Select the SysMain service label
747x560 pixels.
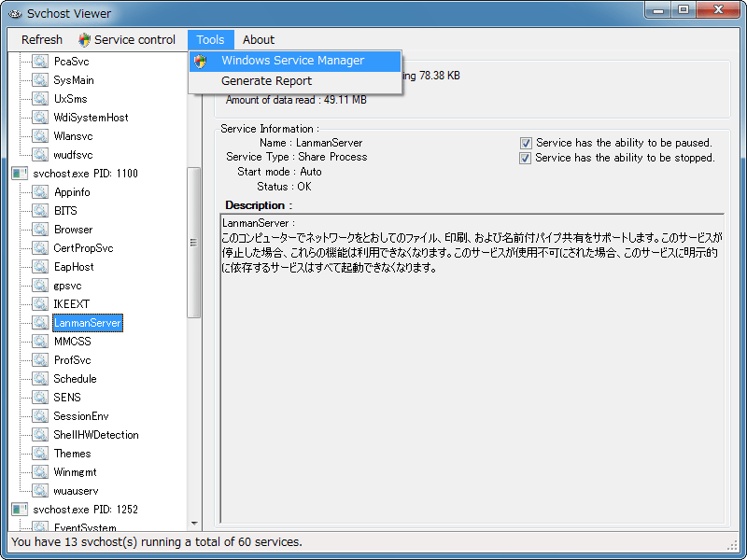[74, 80]
